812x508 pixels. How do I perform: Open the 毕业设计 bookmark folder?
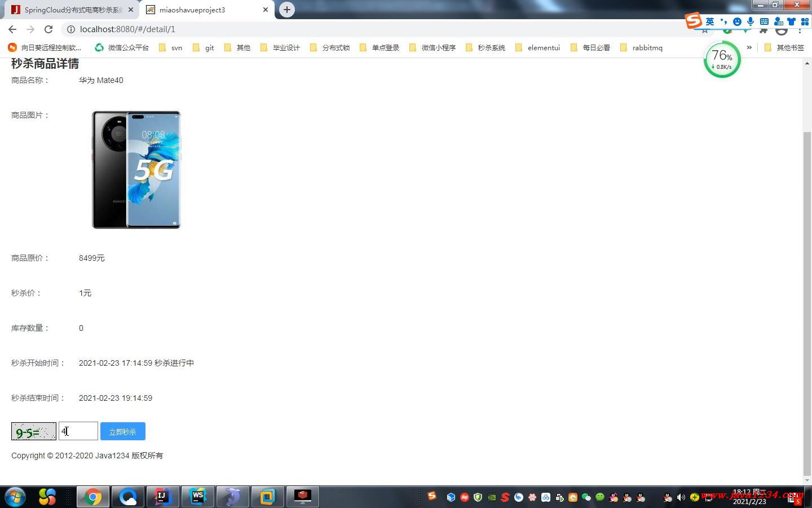280,48
